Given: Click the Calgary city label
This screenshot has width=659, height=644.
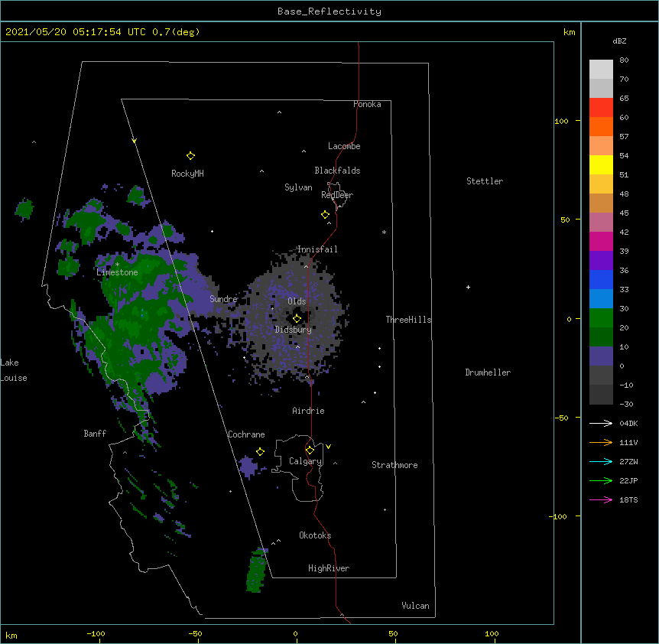Looking at the screenshot, I should click(x=305, y=461).
